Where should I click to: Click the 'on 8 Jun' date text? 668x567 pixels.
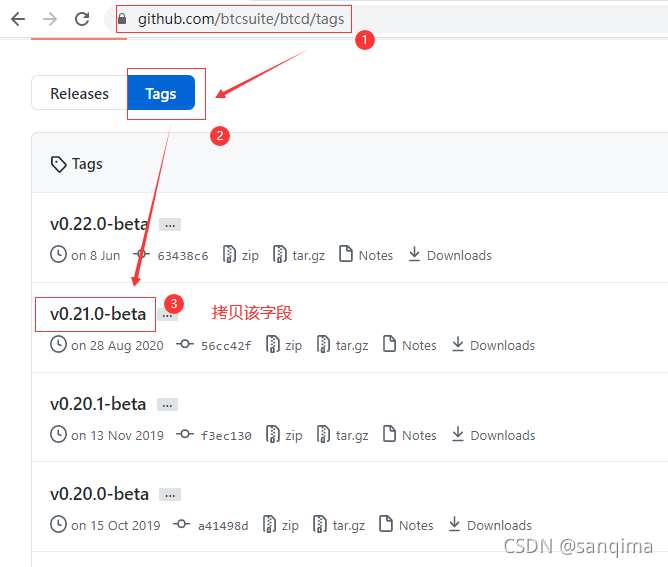pyautogui.click(x=95, y=255)
